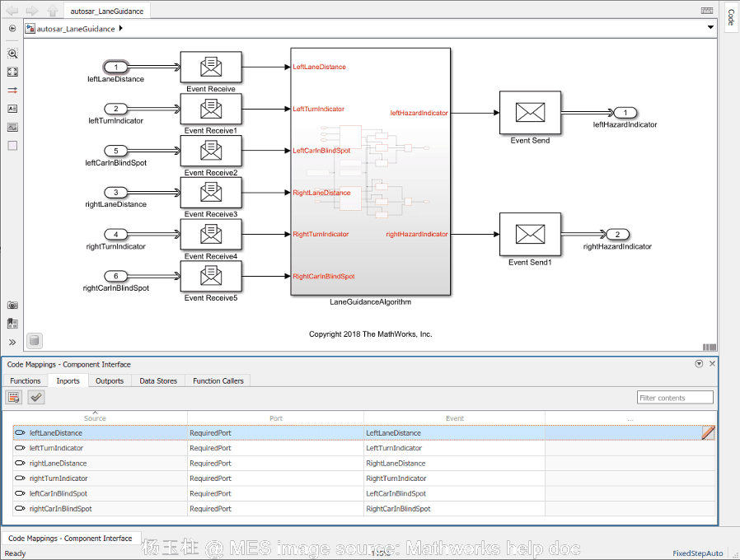Switch to the Outports tab
The height and width of the screenshot is (560, 740).
tap(110, 380)
